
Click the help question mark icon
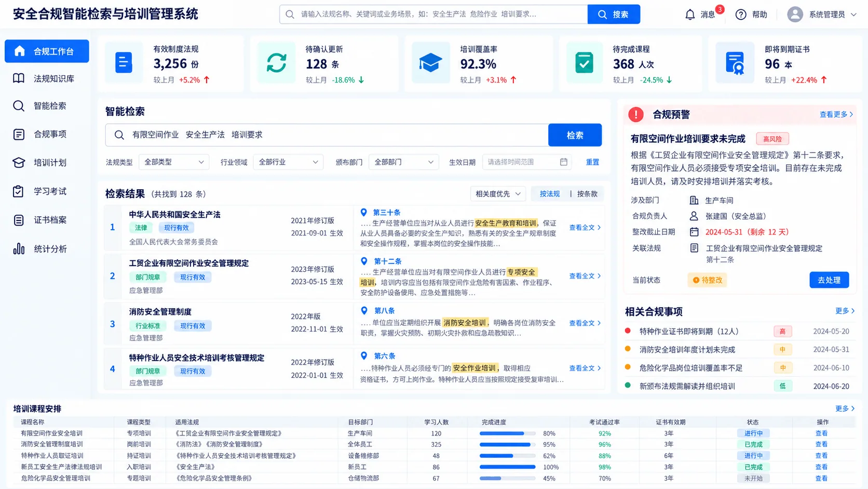point(741,15)
